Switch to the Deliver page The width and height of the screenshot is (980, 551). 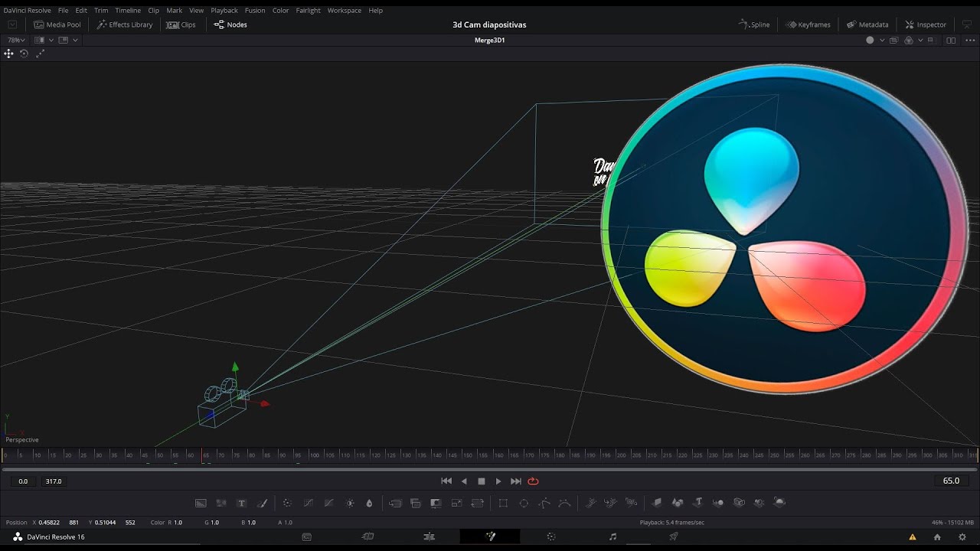pos(674,537)
